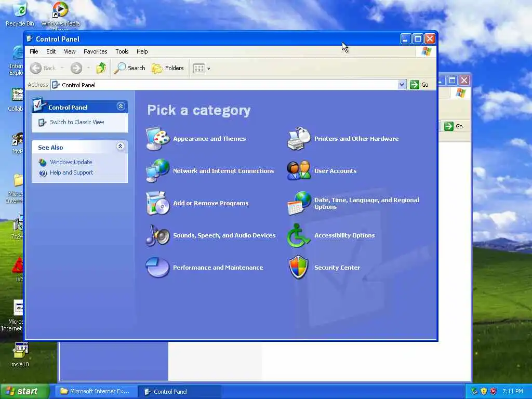This screenshot has width=532, height=399.
Task: Click Control Panel taskbar button
Action: [180, 392]
